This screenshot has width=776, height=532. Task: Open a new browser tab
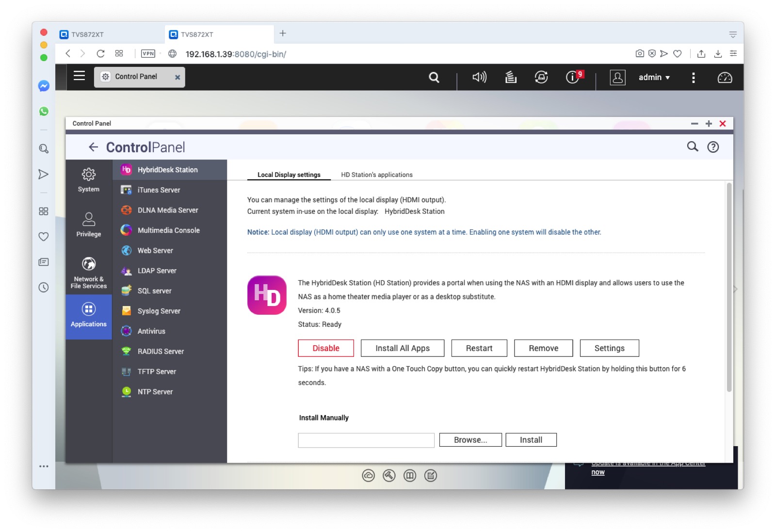point(283,33)
